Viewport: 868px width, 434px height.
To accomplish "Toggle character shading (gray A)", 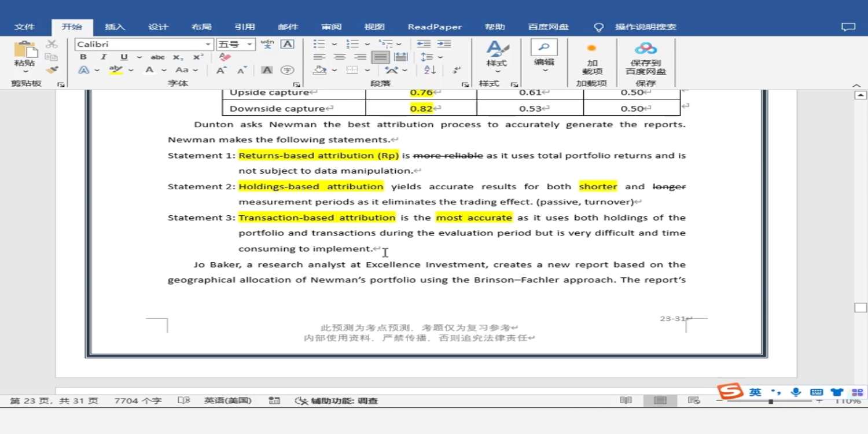I will pos(267,70).
